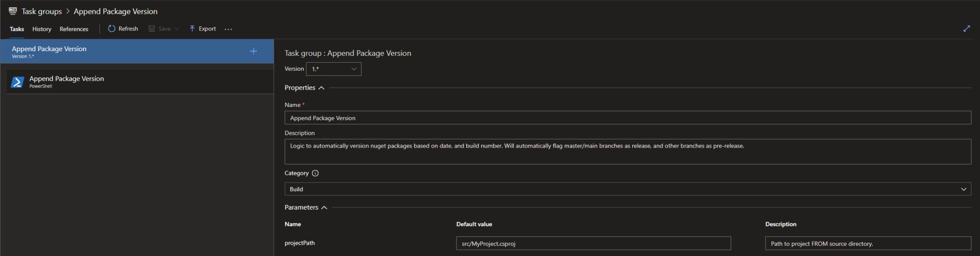Image resolution: width=980 pixels, height=256 pixels.
Task: Click the Name input field
Action: 627,118
